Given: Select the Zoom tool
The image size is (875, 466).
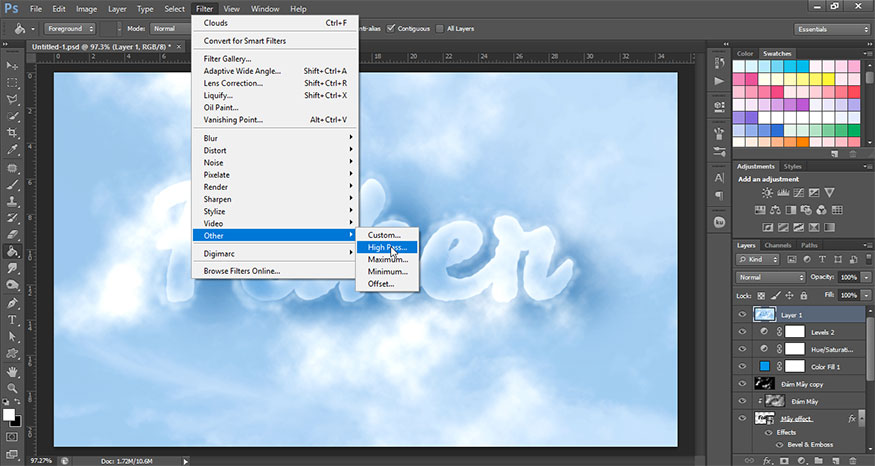Looking at the screenshot, I should click(12, 388).
